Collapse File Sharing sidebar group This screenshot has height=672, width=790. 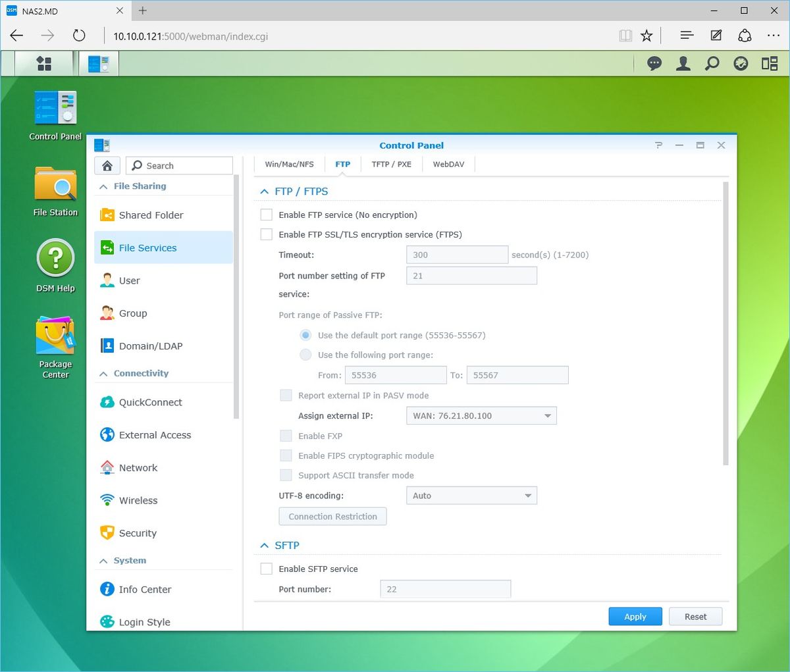point(103,186)
